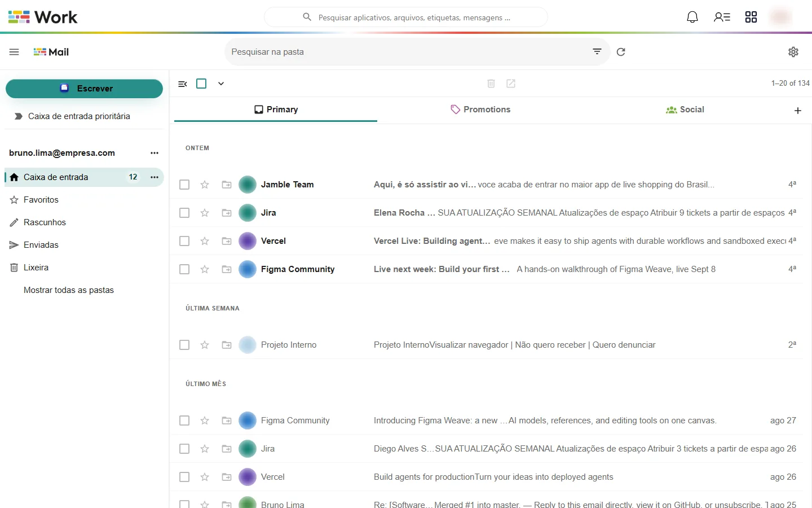This screenshot has width=812, height=508.
Task: Open the Mail app logo link
Action: [x=51, y=52]
